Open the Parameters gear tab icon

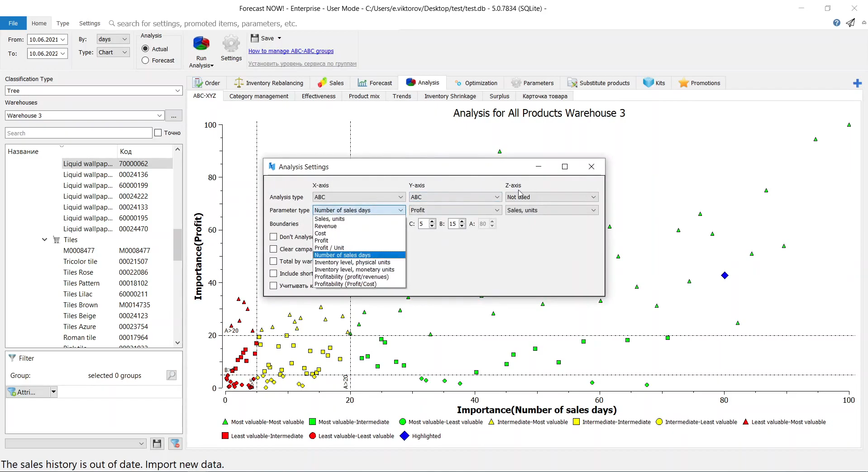[516, 83]
